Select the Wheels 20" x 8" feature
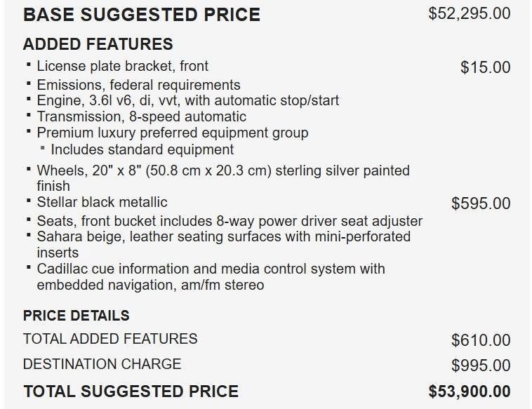The height and width of the screenshot is (409, 532). click(222, 170)
